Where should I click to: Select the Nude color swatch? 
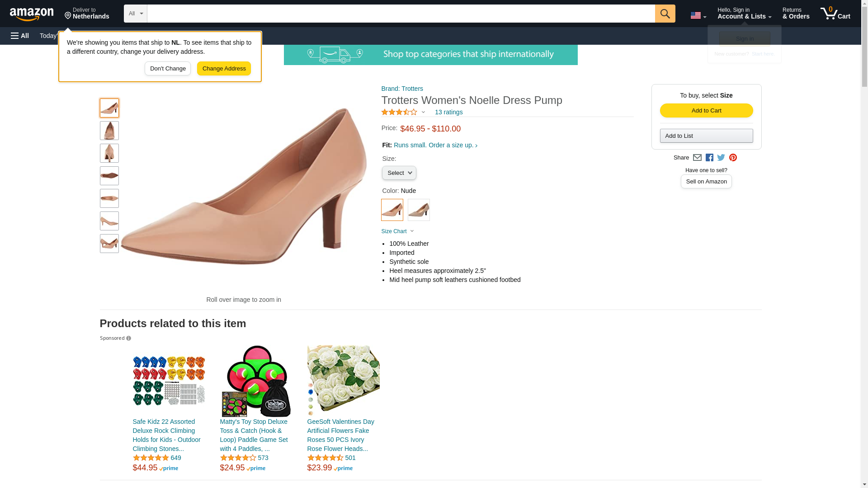click(392, 210)
